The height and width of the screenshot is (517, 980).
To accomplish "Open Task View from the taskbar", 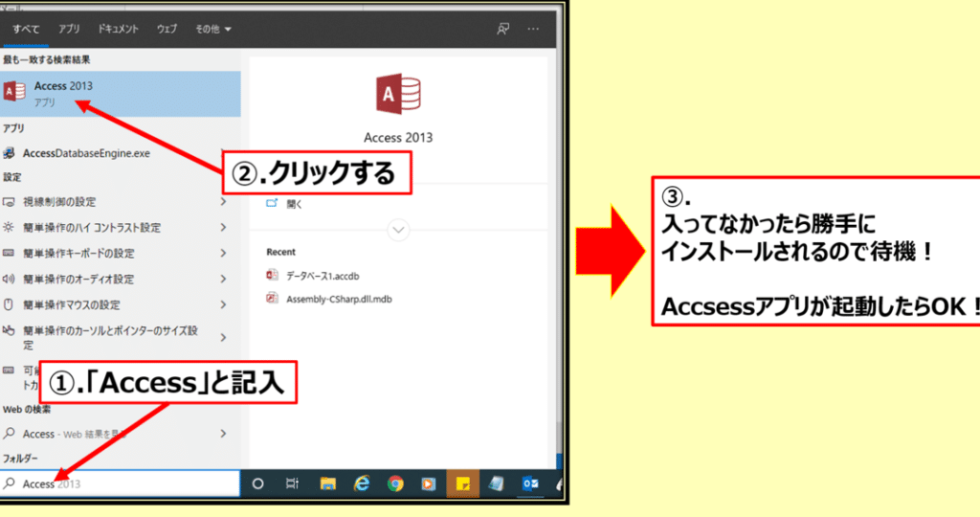I will click(293, 484).
